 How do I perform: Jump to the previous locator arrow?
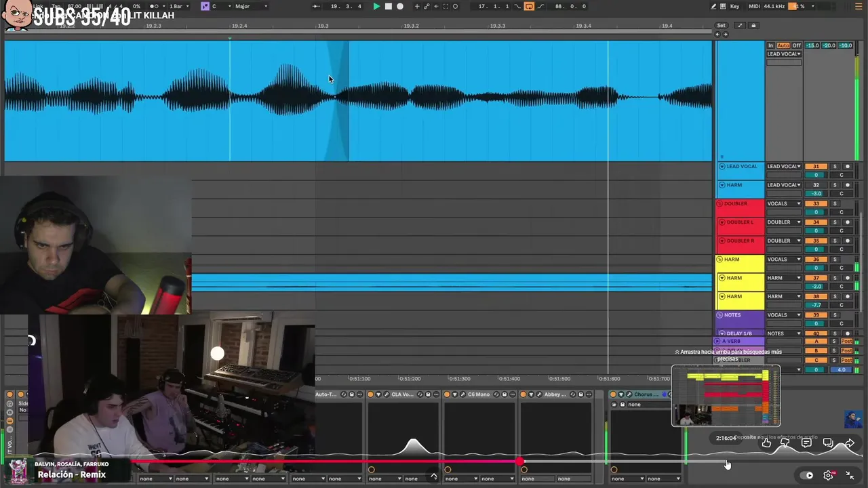[x=717, y=34]
